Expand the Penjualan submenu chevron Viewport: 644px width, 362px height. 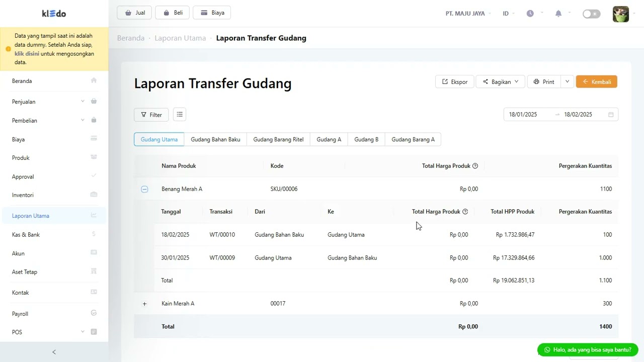pos(83,101)
